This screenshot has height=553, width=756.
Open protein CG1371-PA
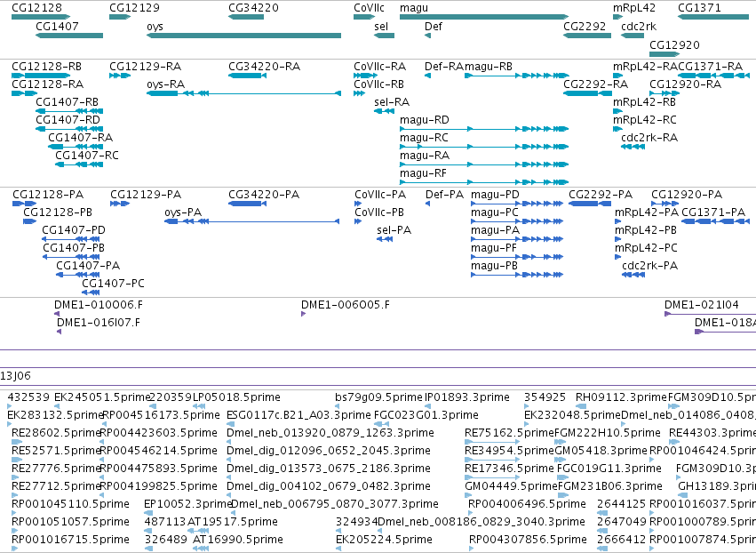(713, 212)
